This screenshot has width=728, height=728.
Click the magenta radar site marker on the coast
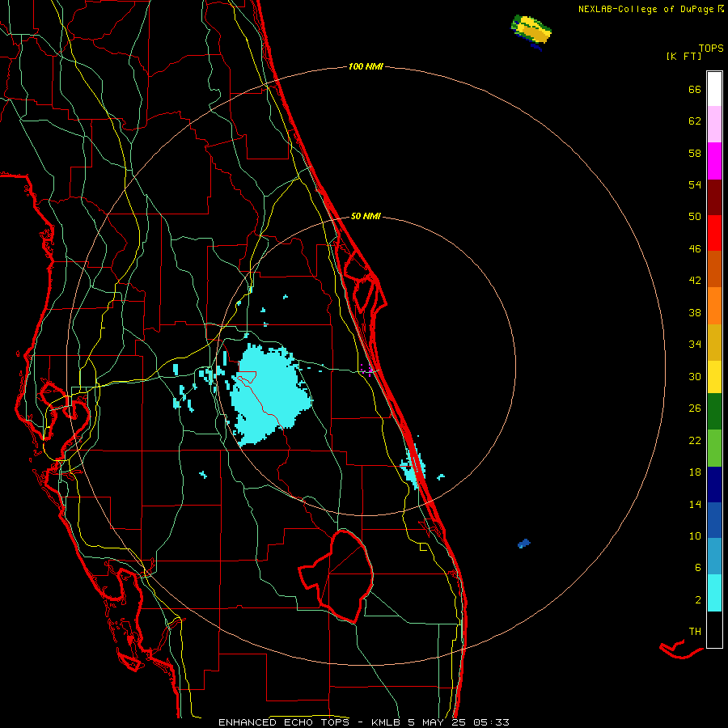(x=366, y=370)
